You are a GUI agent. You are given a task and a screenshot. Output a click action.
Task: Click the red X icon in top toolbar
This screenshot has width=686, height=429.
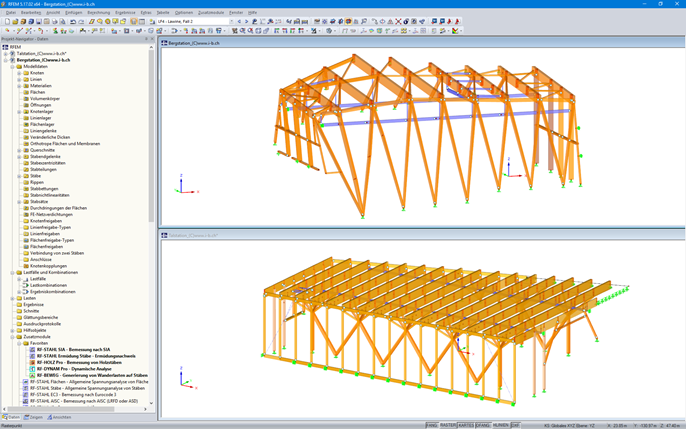pos(398,21)
